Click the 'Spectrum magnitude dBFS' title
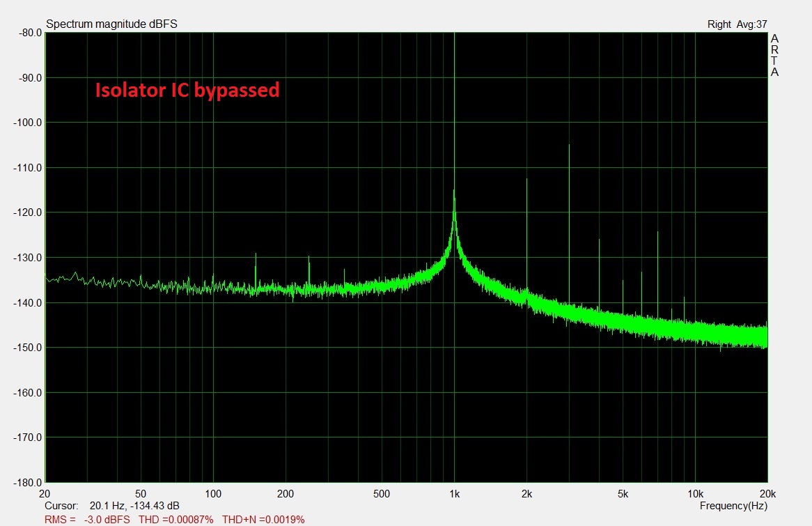812x526 pixels. [x=111, y=24]
